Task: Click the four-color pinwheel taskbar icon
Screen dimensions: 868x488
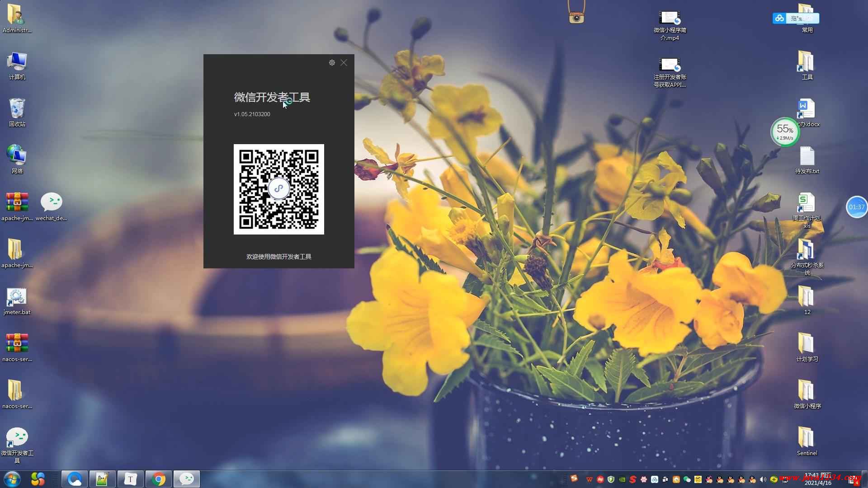Action: 38,479
